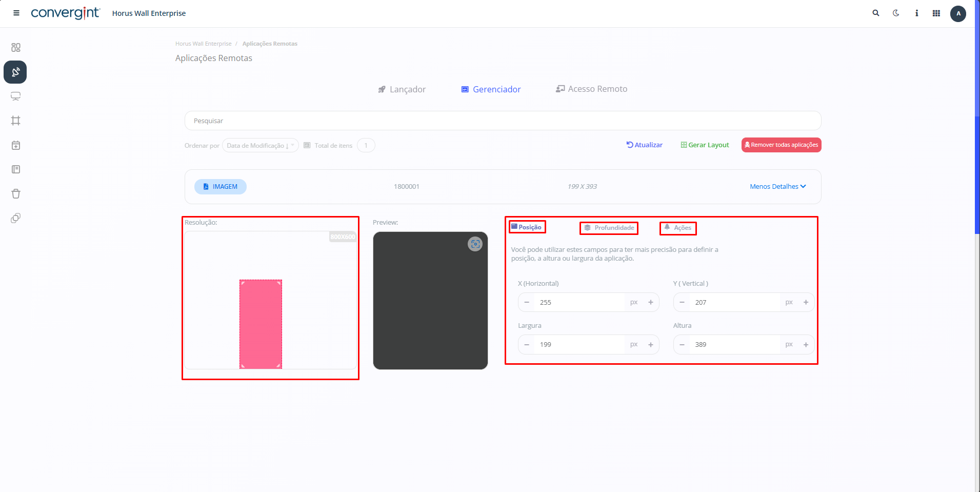
Task: Open the Ordenar por dropdown
Action: point(260,146)
